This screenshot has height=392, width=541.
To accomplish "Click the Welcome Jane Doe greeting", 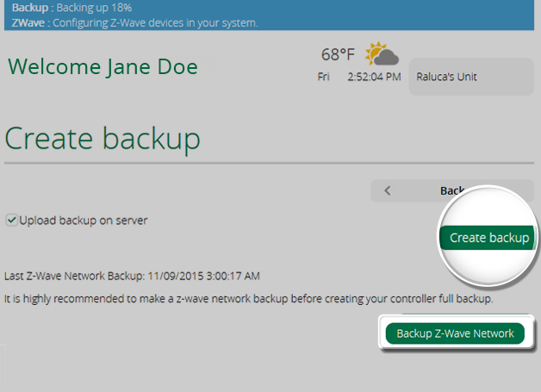I will click(x=103, y=66).
